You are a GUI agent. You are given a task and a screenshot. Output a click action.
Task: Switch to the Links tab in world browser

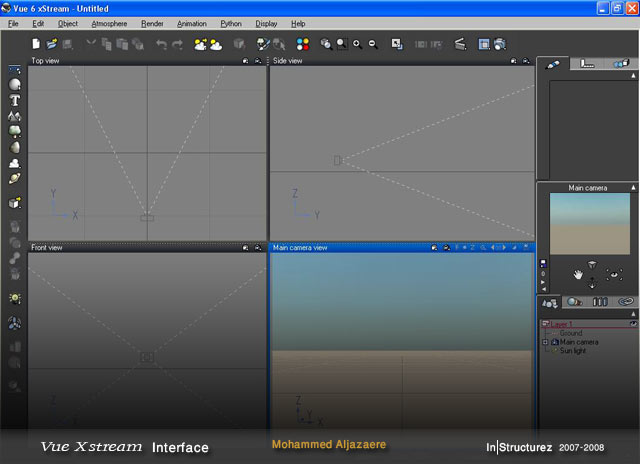pyautogui.click(x=625, y=302)
